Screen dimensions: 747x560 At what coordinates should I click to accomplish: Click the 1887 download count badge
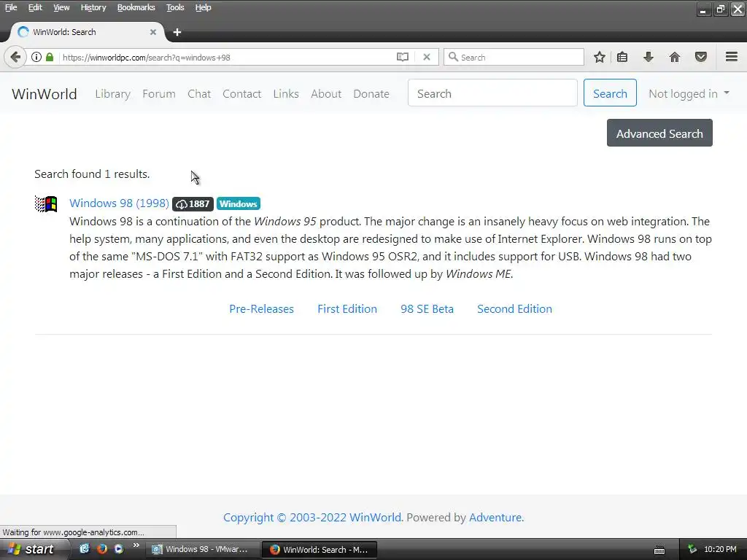point(193,204)
